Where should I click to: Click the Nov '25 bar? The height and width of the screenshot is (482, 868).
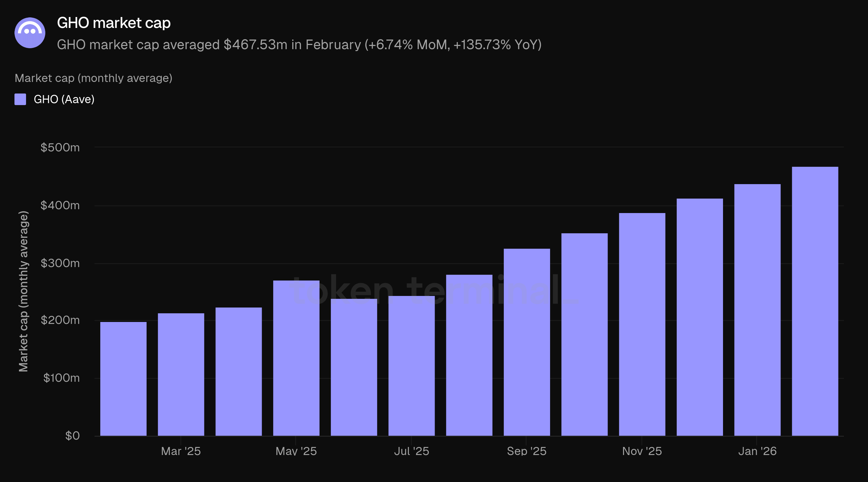[x=642, y=324]
